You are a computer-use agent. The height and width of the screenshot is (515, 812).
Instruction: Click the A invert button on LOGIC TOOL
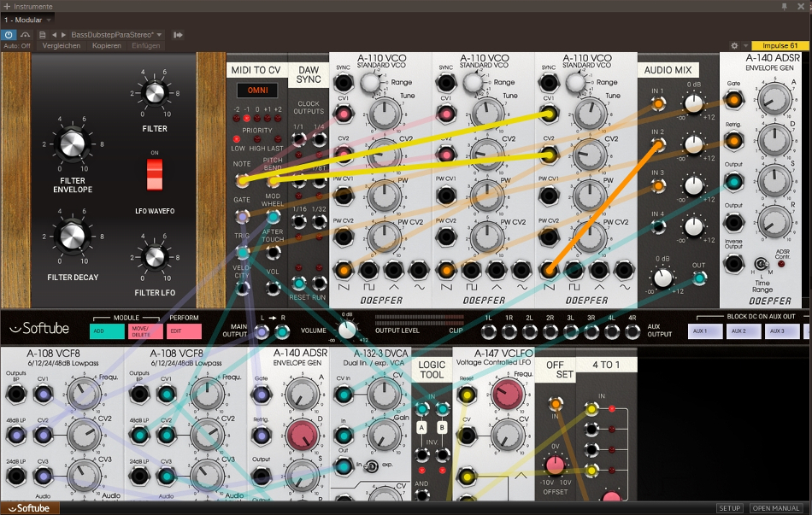coord(421,428)
